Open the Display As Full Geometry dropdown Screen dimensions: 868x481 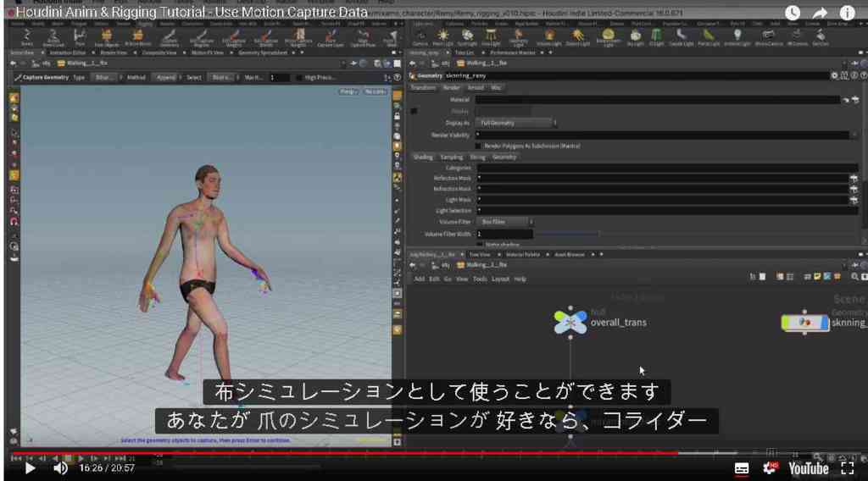pyautogui.click(x=516, y=123)
